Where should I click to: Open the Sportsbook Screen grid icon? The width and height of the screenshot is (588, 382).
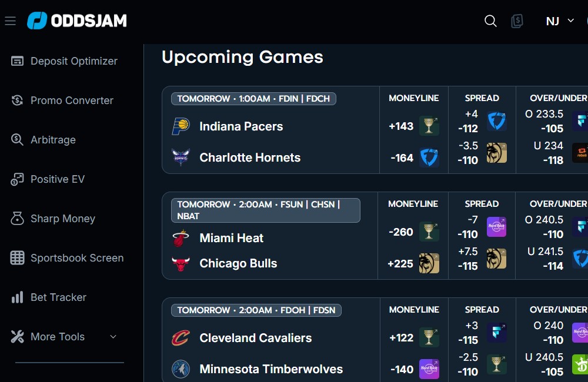coord(17,257)
